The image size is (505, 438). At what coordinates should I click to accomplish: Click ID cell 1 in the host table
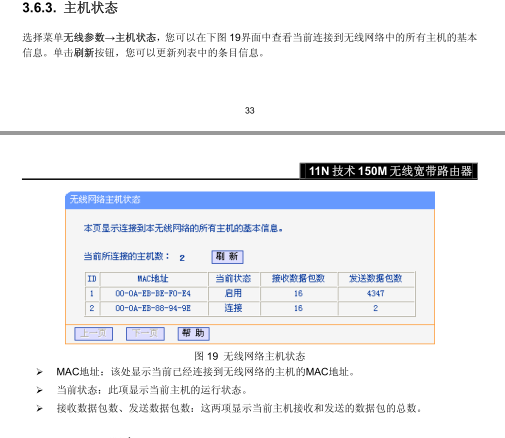click(x=92, y=294)
